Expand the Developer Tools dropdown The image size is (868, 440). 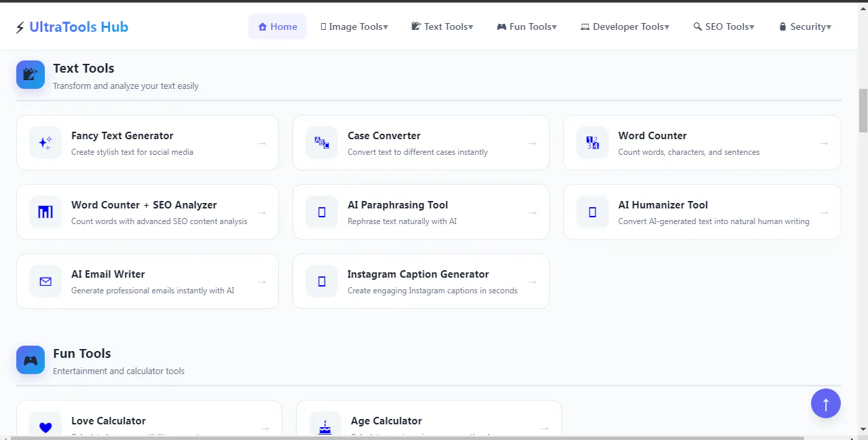pyautogui.click(x=625, y=26)
